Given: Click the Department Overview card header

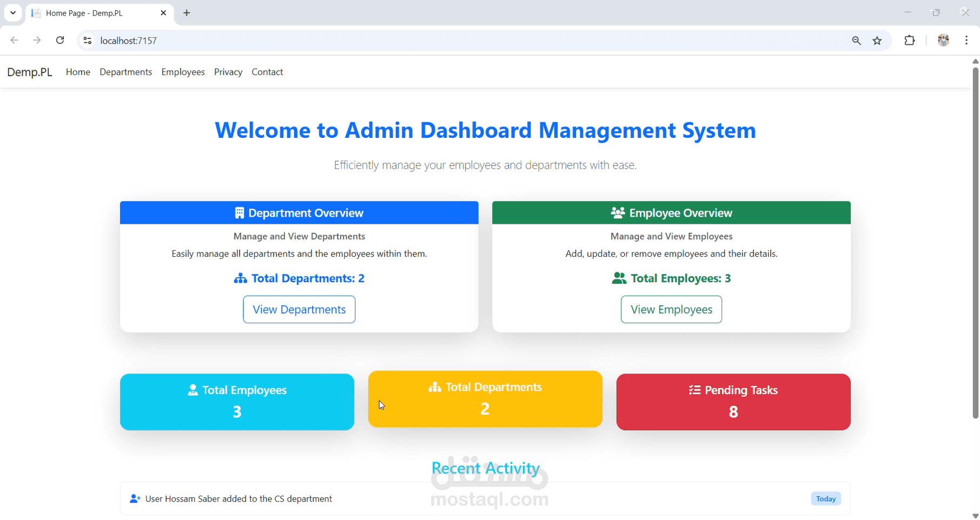Looking at the screenshot, I should click(299, 213).
